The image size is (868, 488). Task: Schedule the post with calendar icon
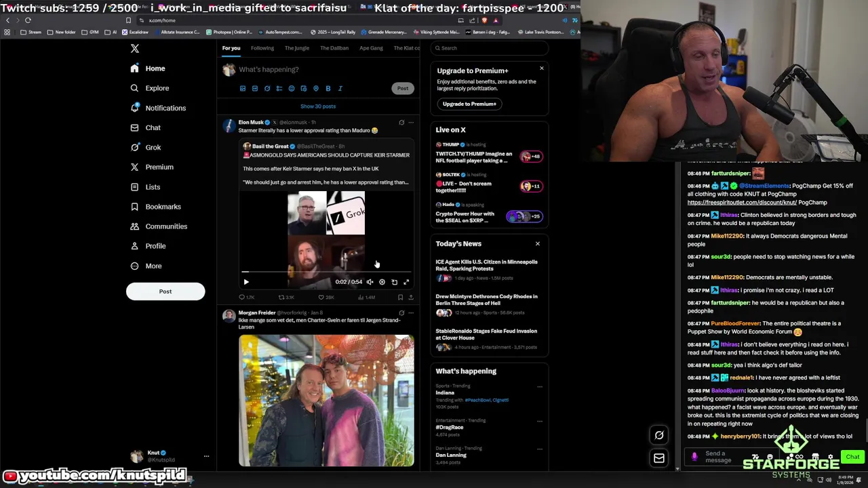tap(304, 88)
